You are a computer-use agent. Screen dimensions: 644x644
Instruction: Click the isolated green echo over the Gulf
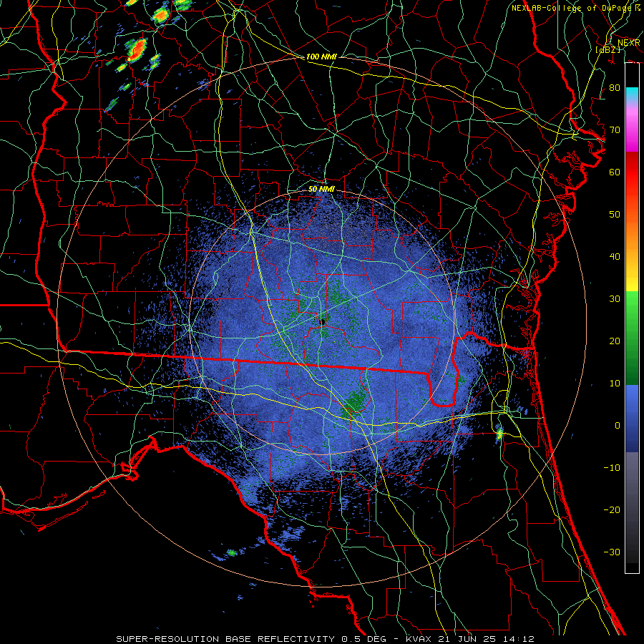[232, 553]
